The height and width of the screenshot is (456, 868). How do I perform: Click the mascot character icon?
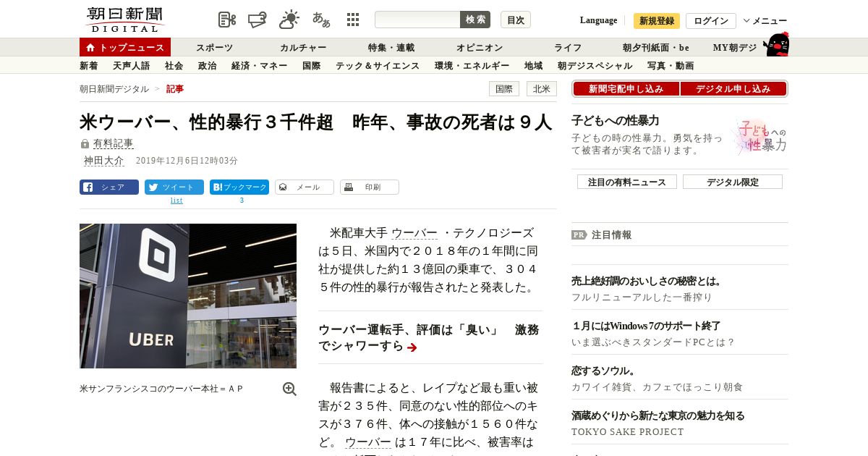click(x=776, y=45)
